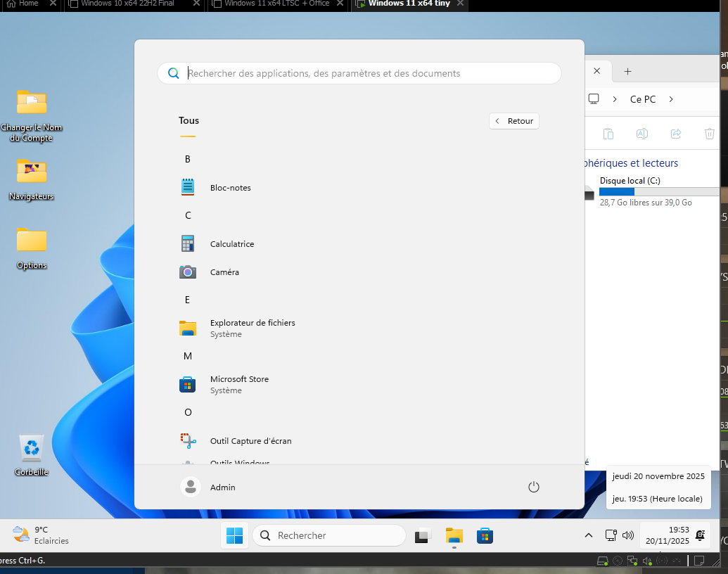Launch the Calculatrice app
Screen dimensions: 728x574
(231, 244)
